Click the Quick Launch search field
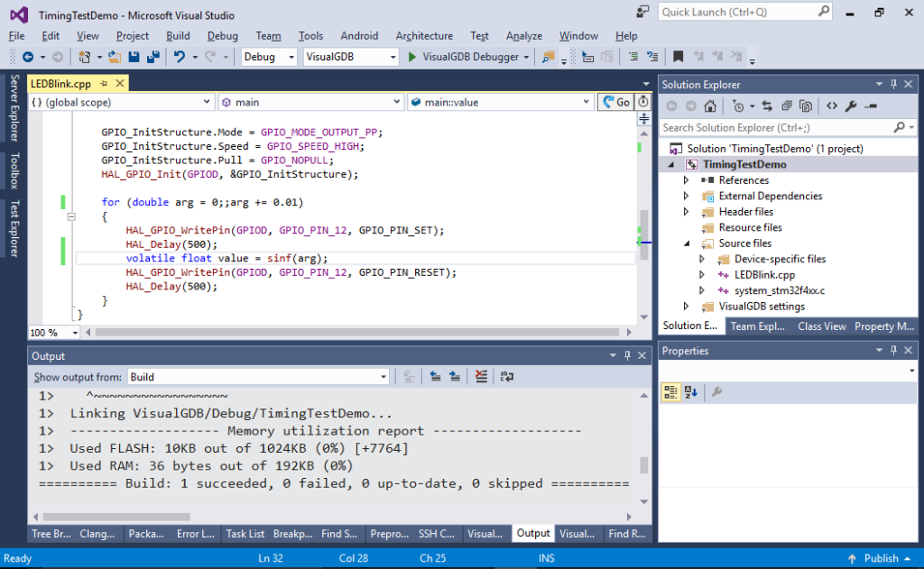The height and width of the screenshot is (569, 924). pos(744,12)
